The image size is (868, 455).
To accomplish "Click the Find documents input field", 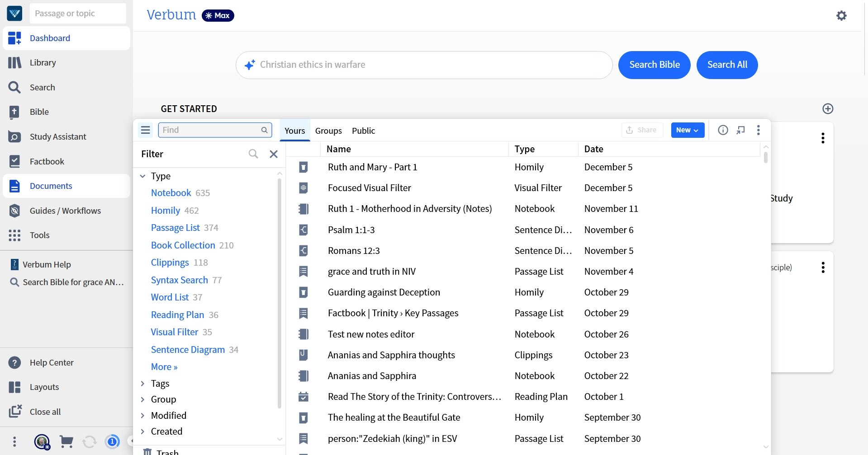I will coord(215,130).
